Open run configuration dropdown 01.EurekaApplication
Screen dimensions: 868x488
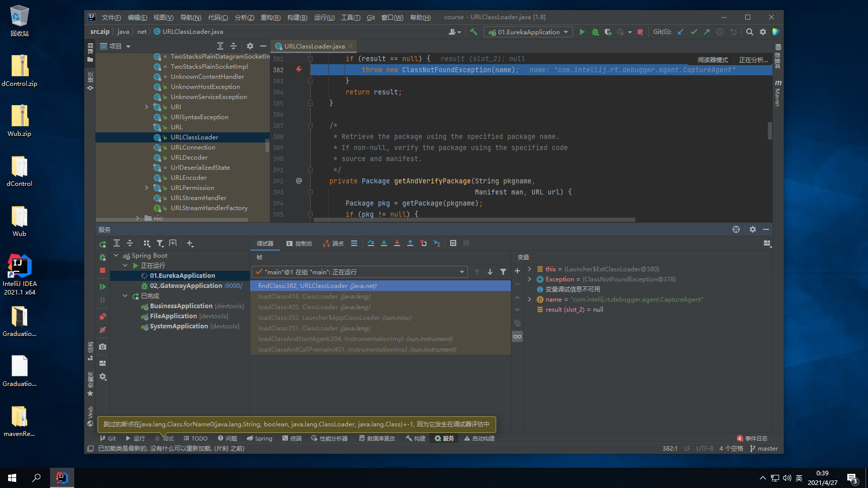click(x=528, y=32)
